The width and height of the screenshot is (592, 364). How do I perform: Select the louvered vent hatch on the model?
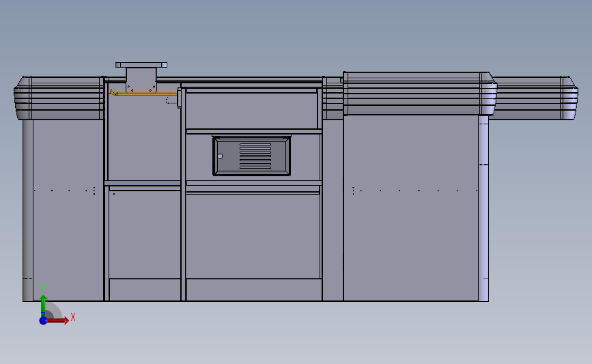[x=252, y=156]
